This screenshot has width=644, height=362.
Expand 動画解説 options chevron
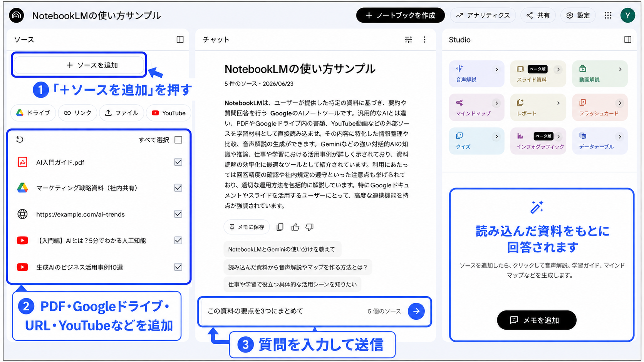(x=620, y=70)
